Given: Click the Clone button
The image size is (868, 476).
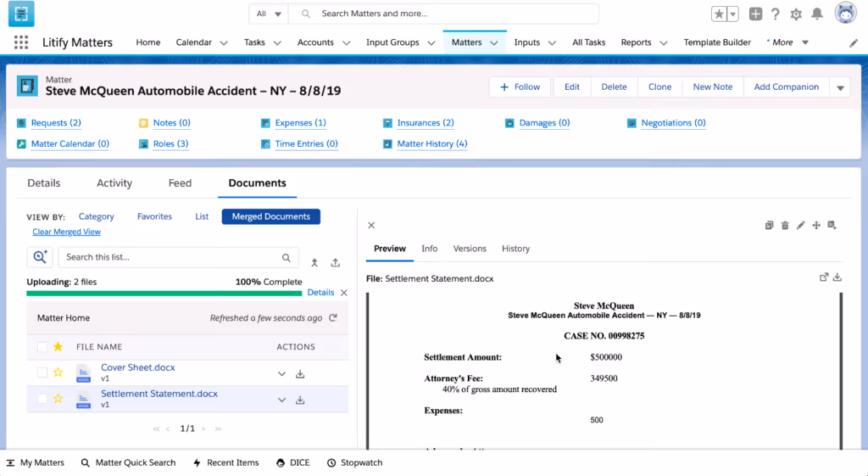Looking at the screenshot, I should tap(659, 87).
